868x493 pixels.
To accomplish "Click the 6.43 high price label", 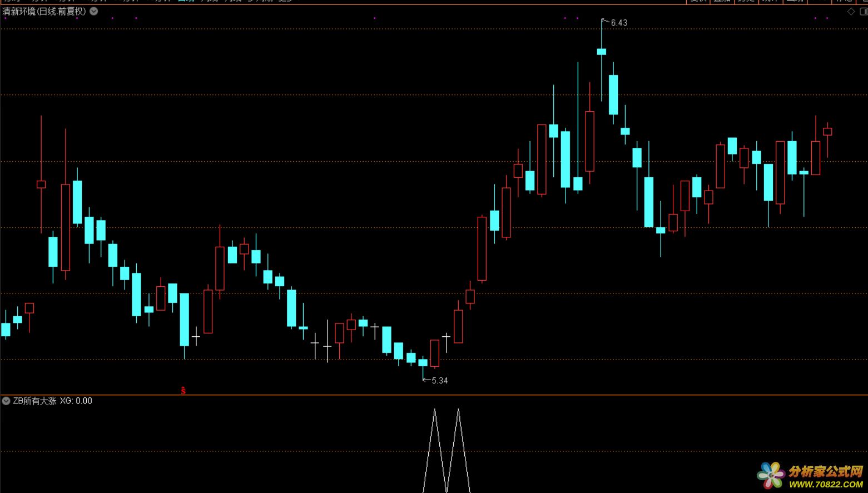I will (x=619, y=23).
